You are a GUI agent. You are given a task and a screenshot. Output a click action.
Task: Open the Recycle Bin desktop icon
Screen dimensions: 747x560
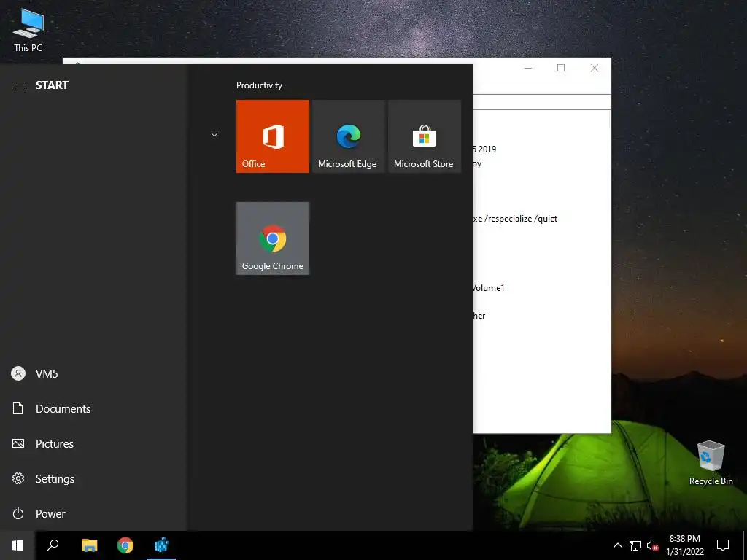[x=711, y=463]
